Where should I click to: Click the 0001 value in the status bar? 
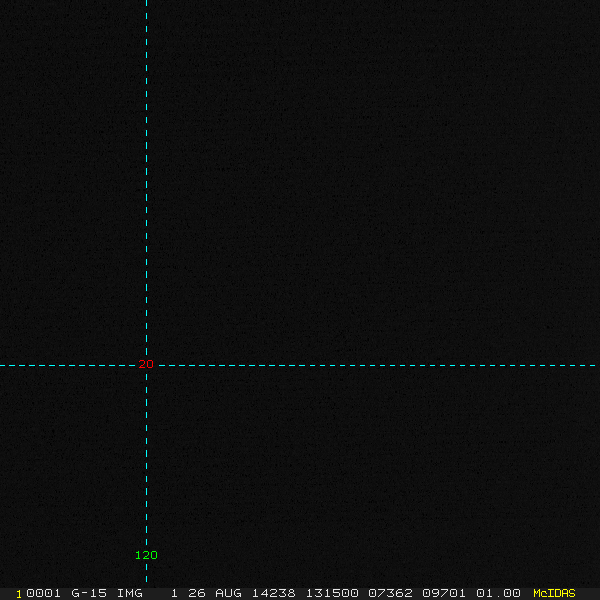[43, 593]
